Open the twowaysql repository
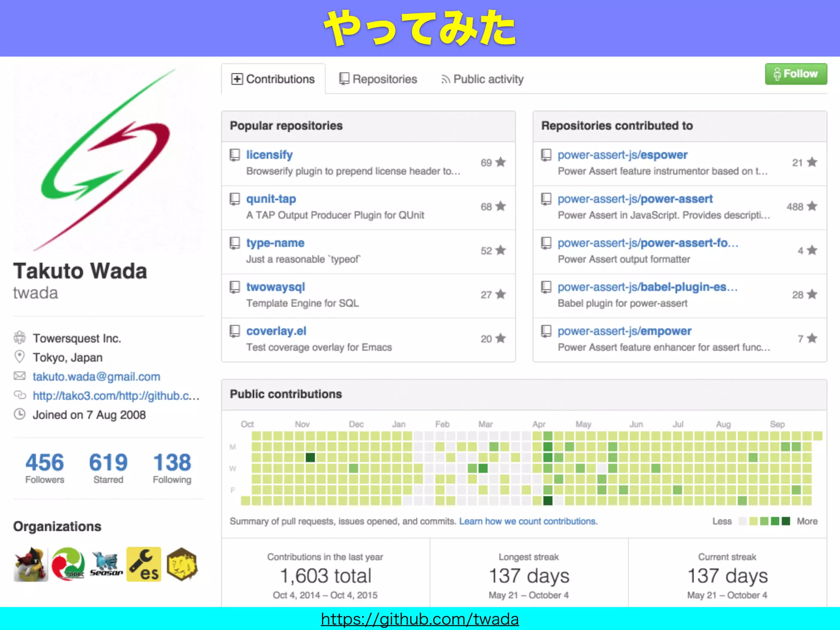840x630 pixels. click(275, 287)
